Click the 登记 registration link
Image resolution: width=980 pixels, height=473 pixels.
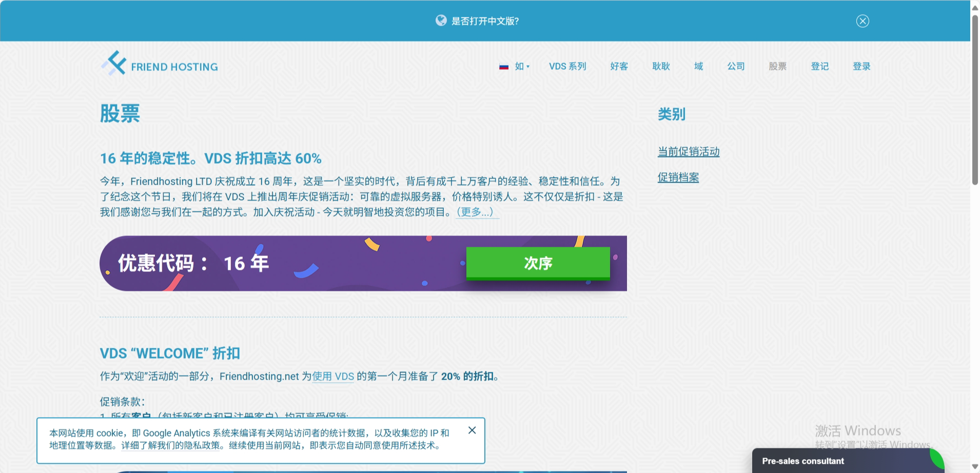[x=819, y=66]
